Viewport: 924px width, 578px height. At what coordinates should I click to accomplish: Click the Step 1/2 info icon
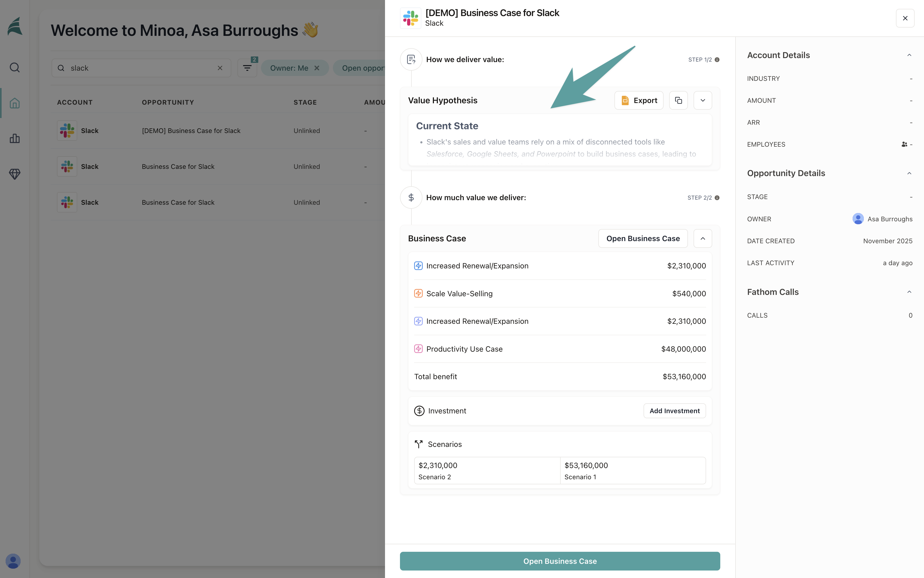click(717, 60)
